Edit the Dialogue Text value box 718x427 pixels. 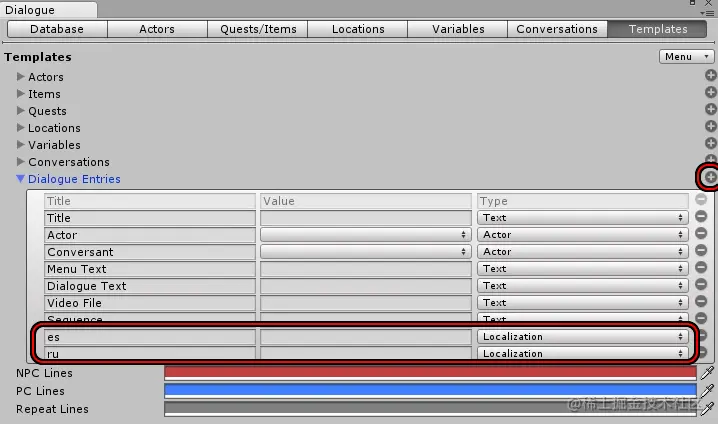click(365, 286)
